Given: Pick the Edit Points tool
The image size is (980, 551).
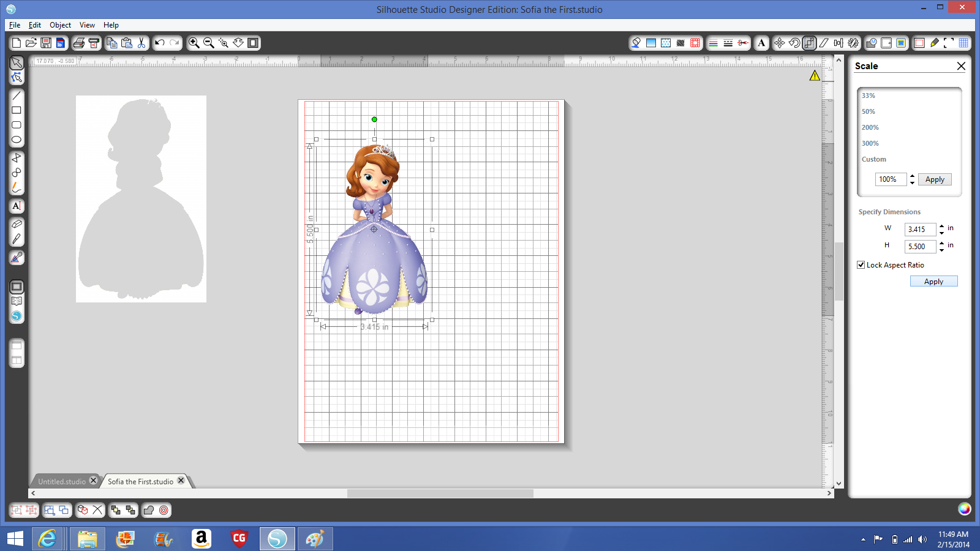Looking at the screenshot, I should tap(17, 77).
